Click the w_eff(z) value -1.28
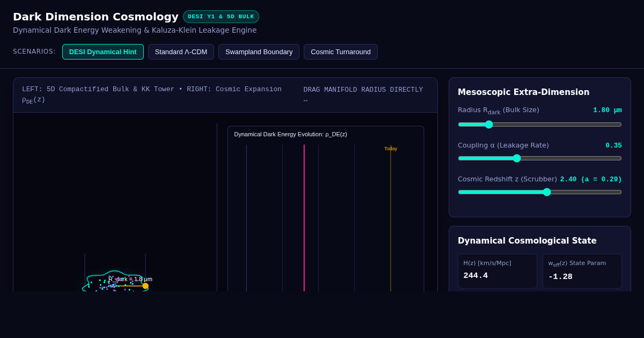This screenshot has height=338, width=644. pos(560,277)
